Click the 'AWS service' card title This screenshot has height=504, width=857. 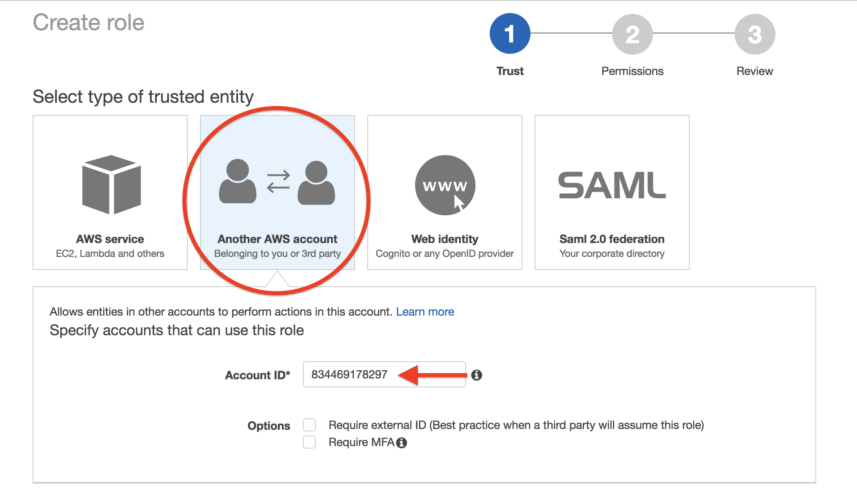click(x=110, y=239)
